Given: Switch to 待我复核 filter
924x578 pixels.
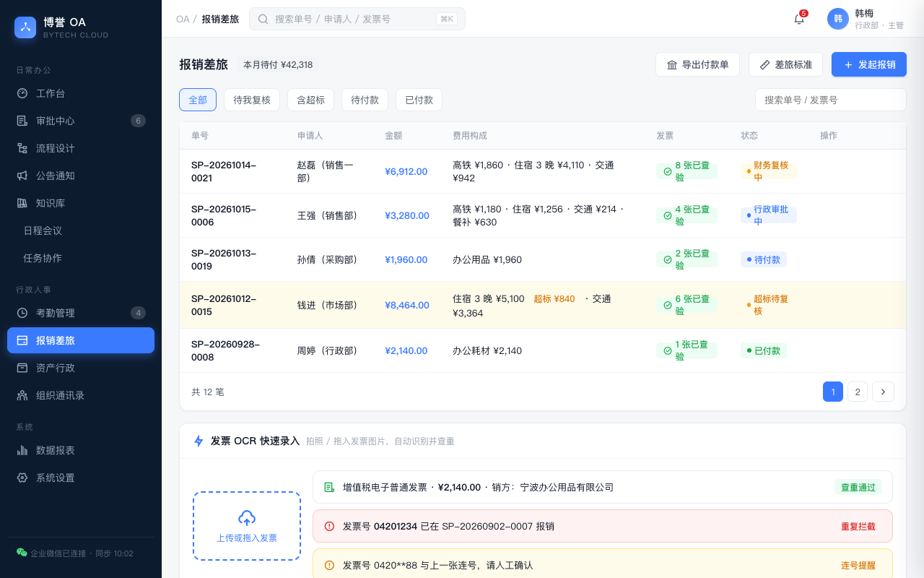Looking at the screenshot, I should 252,100.
